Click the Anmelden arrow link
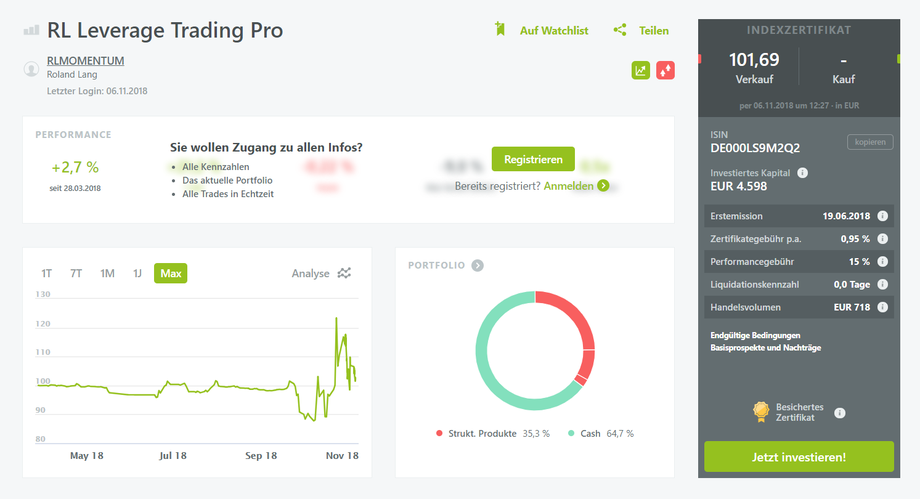920x499 pixels. click(603, 186)
